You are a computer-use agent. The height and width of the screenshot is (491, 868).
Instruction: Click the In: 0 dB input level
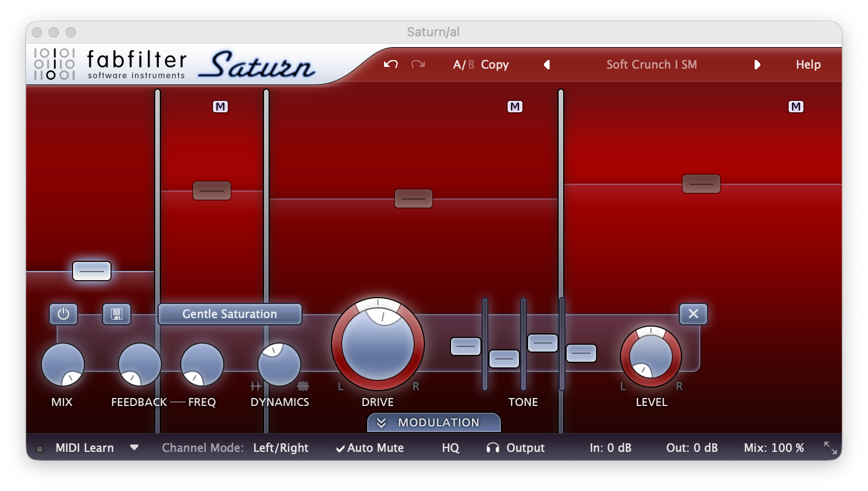click(x=610, y=448)
